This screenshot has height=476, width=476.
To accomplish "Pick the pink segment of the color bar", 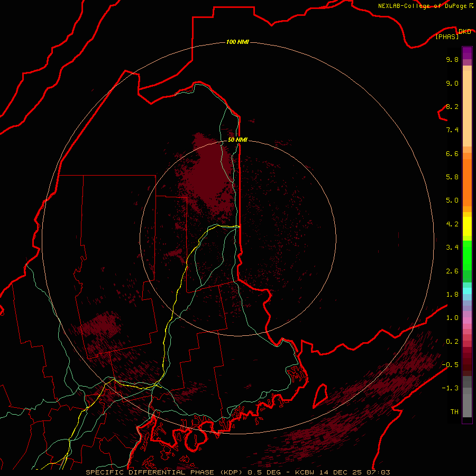I will [467, 320].
